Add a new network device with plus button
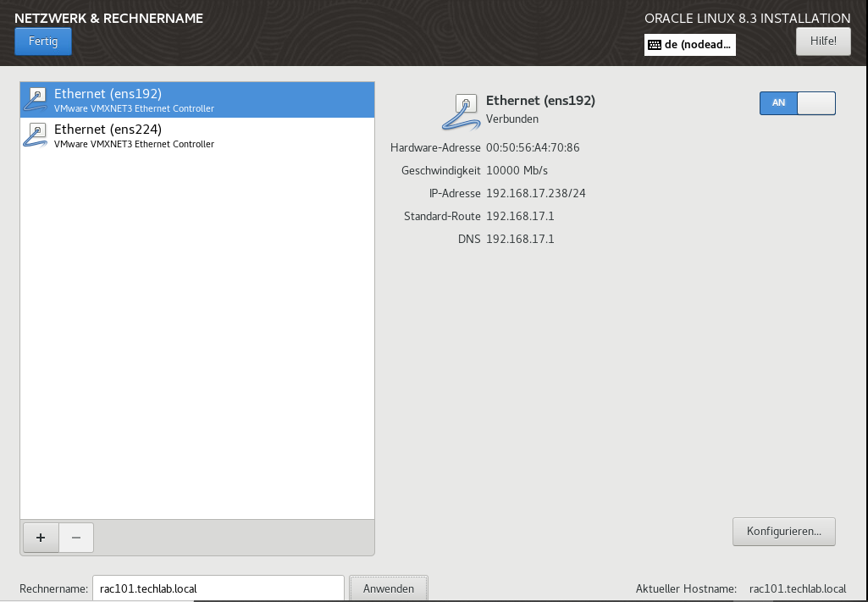The width and height of the screenshot is (868, 602). pyautogui.click(x=40, y=537)
